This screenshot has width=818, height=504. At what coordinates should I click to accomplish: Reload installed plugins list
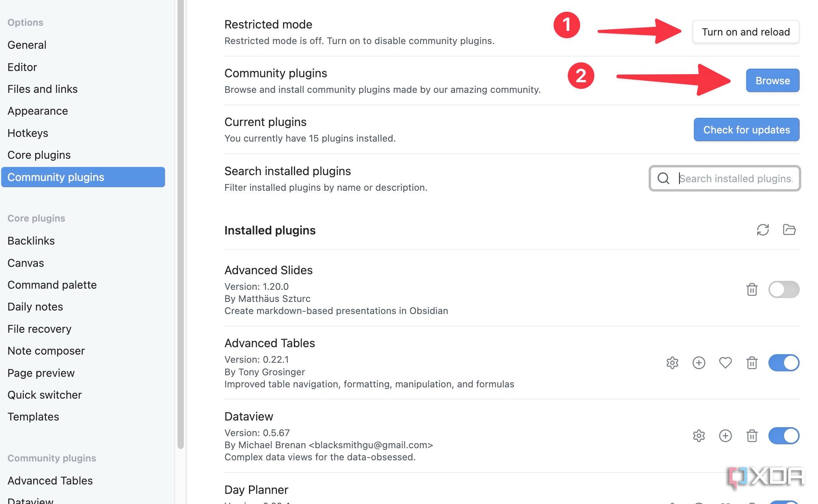(x=763, y=230)
